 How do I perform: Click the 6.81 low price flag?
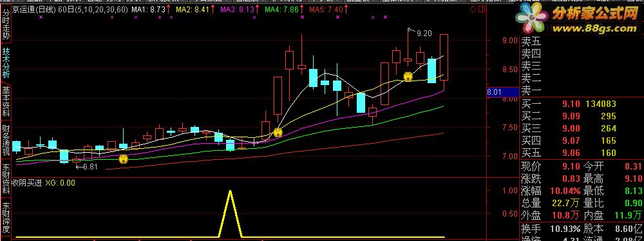point(87,166)
